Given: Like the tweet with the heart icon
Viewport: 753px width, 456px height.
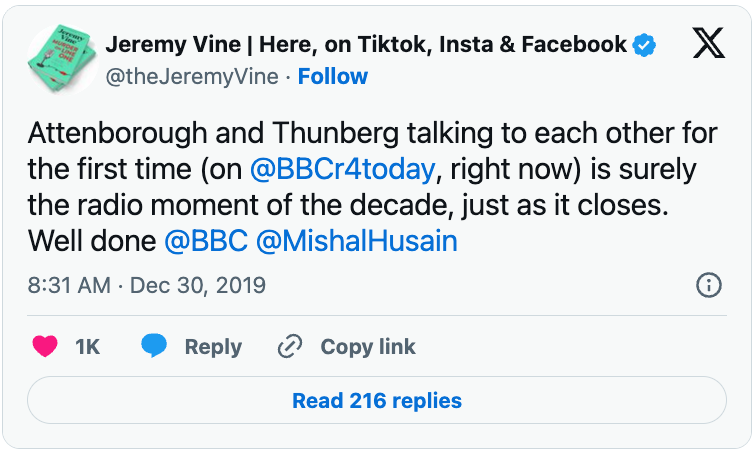Looking at the screenshot, I should coord(44,347).
